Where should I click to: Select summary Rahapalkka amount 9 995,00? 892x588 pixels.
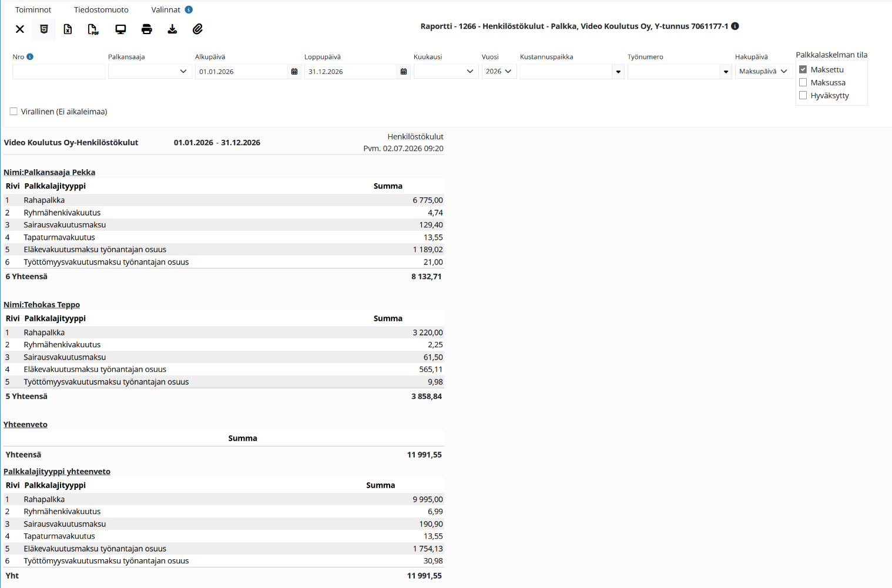tap(428, 499)
